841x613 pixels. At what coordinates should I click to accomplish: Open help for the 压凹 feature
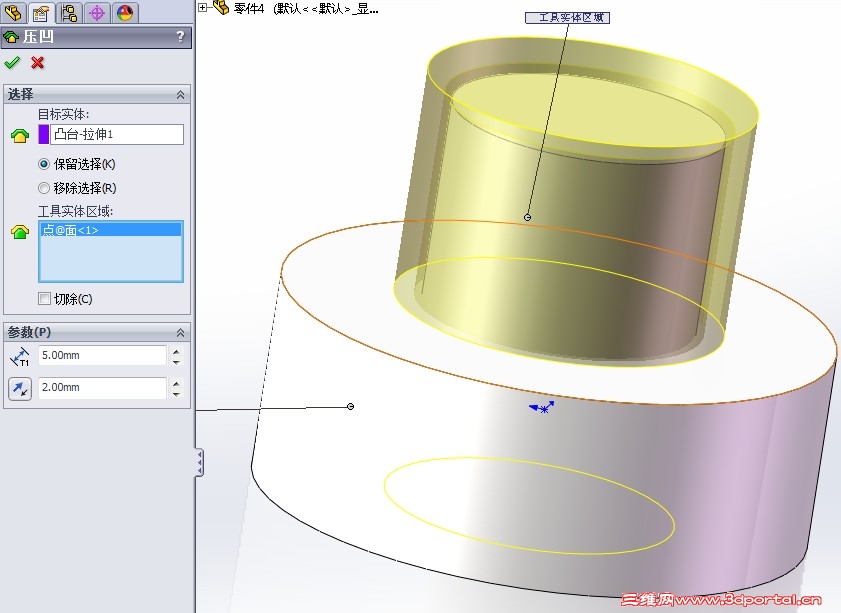[180, 36]
